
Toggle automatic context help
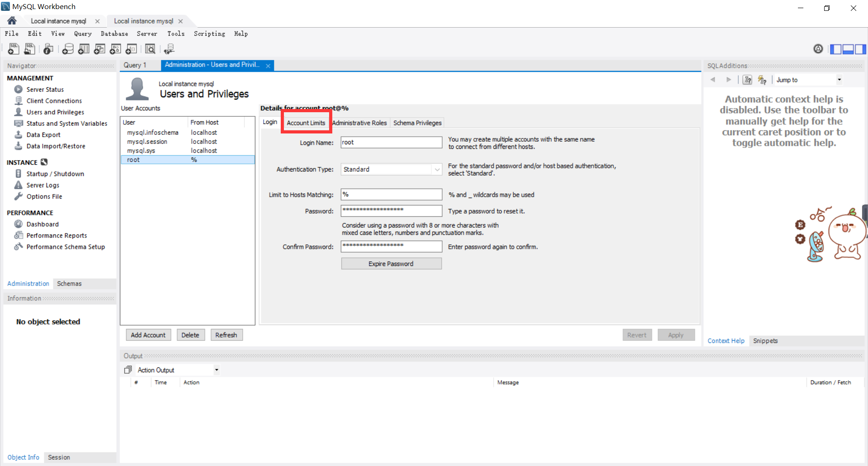762,80
